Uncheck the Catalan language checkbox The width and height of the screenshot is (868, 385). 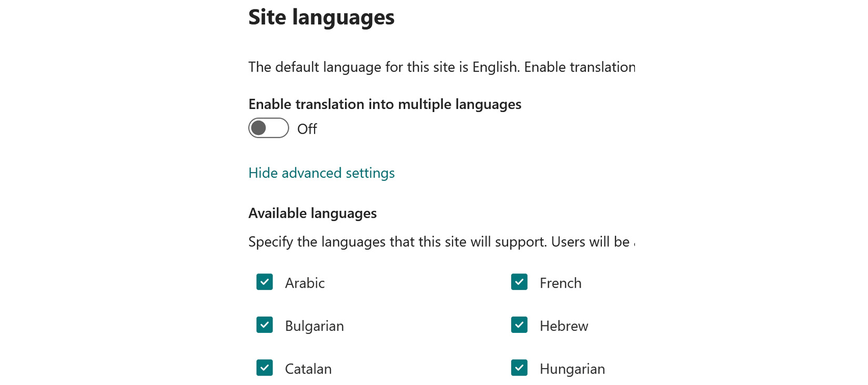pyautogui.click(x=265, y=368)
